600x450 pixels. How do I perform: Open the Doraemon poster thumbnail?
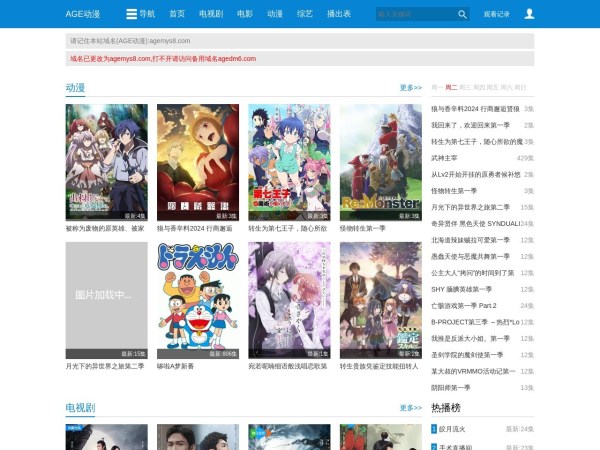point(198,300)
